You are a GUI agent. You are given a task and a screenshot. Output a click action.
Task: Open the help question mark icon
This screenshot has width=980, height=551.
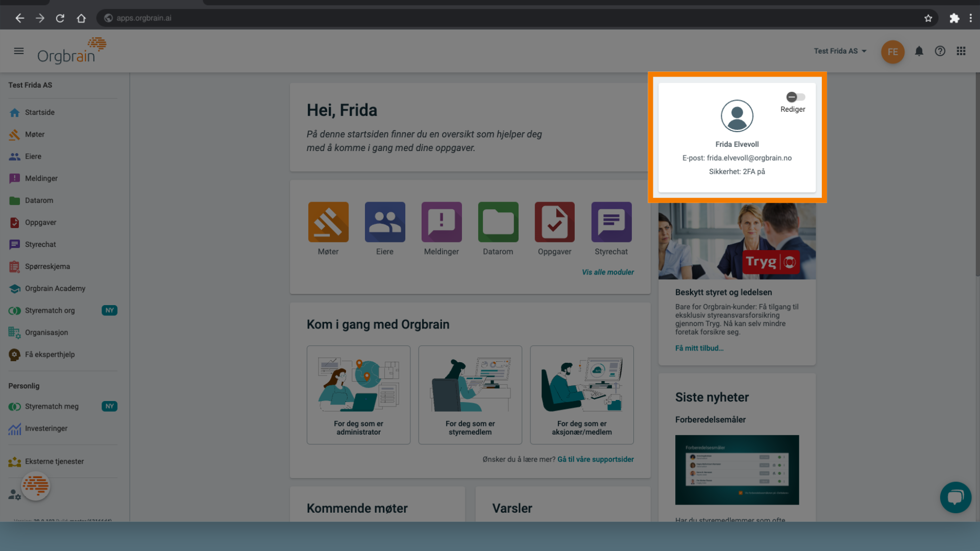(940, 51)
